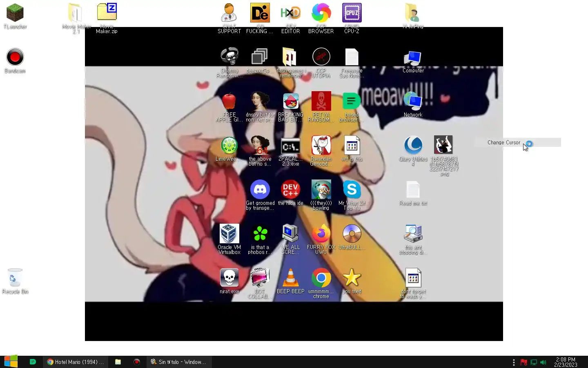Open the Movie Maker 2.1 folder
The width and height of the screenshot is (588, 368).
(x=76, y=13)
